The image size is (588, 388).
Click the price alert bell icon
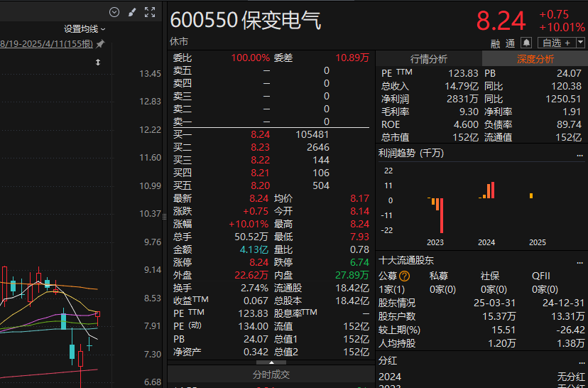[526, 43]
